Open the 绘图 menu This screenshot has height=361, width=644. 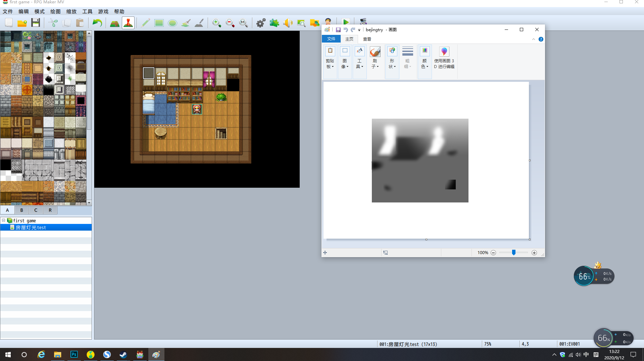coord(55,11)
